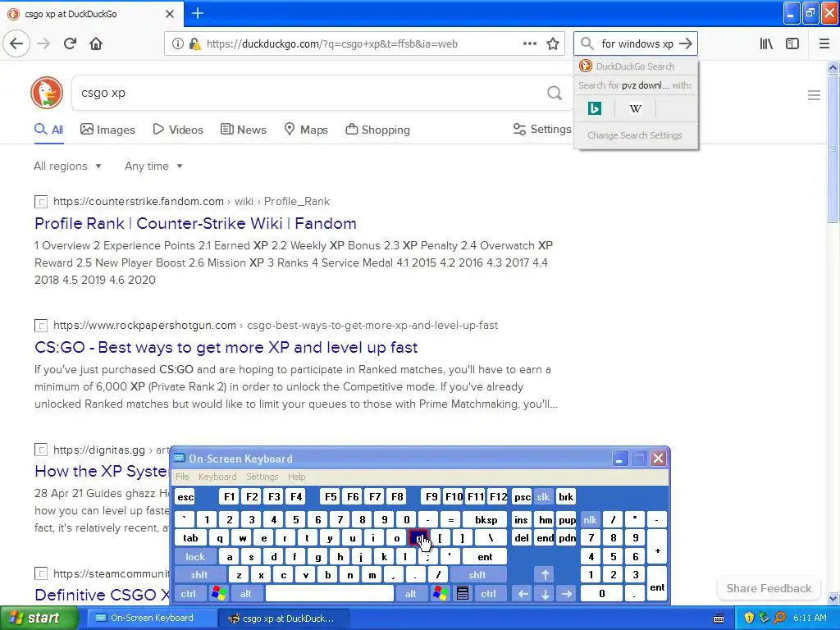
Task: Toggle the right alt key
Action: pyautogui.click(x=410, y=594)
